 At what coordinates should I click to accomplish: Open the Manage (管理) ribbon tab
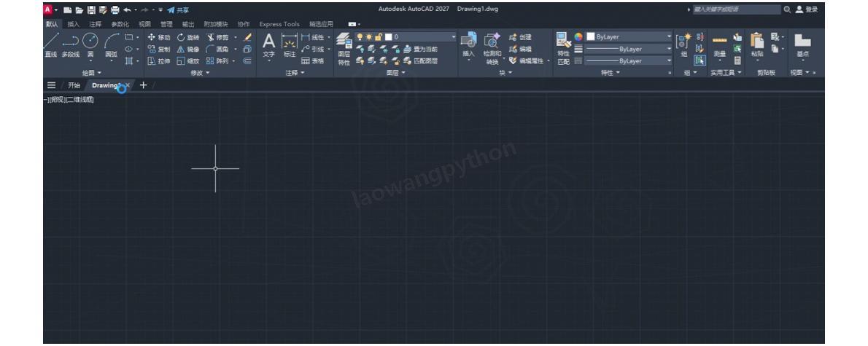(x=166, y=24)
